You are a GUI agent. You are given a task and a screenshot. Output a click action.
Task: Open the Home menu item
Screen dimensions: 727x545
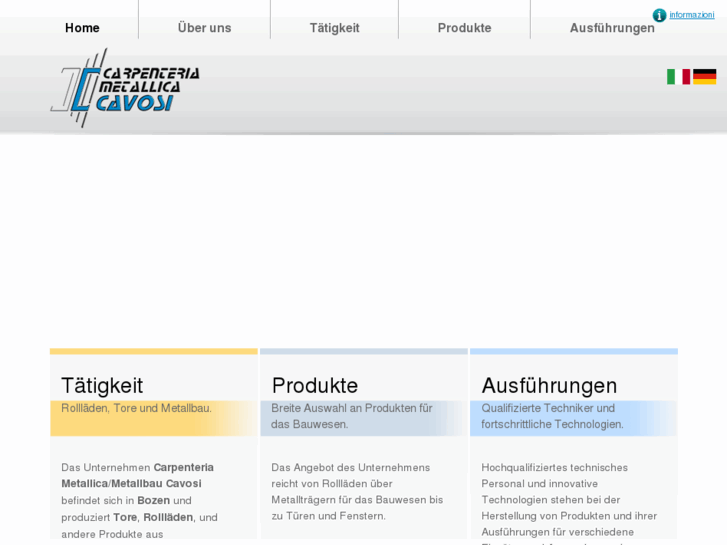click(x=82, y=28)
